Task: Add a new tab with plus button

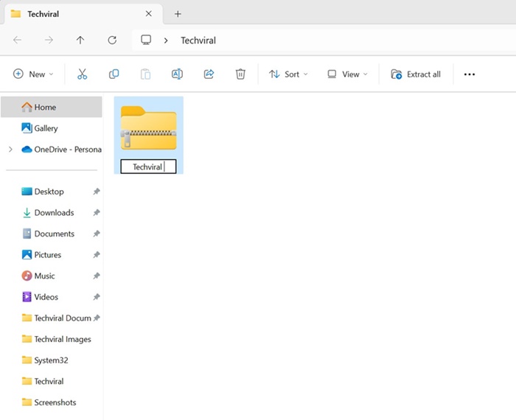Action: click(x=178, y=14)
